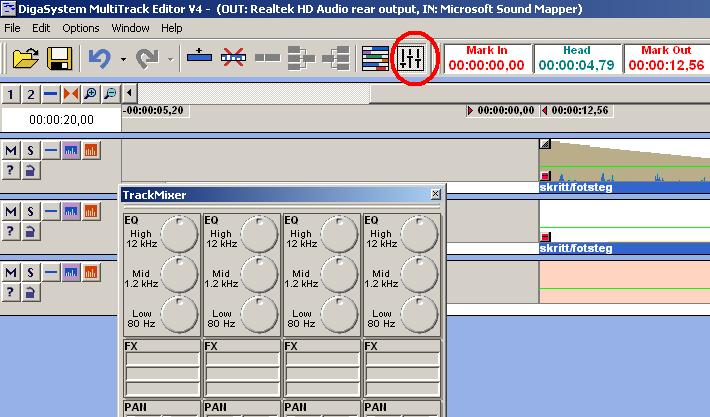Adjust the first channel's High 12 kHz knob

tap(179, 234)
